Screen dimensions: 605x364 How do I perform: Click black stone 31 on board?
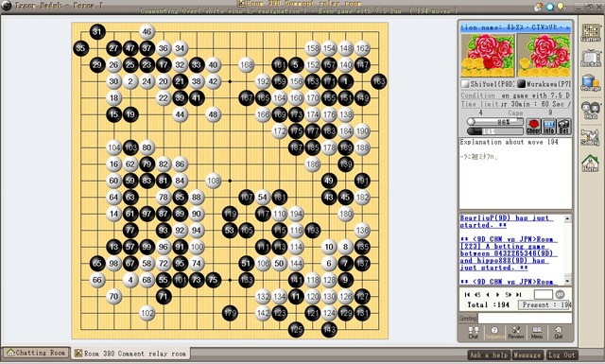click(x=97, y=31)
